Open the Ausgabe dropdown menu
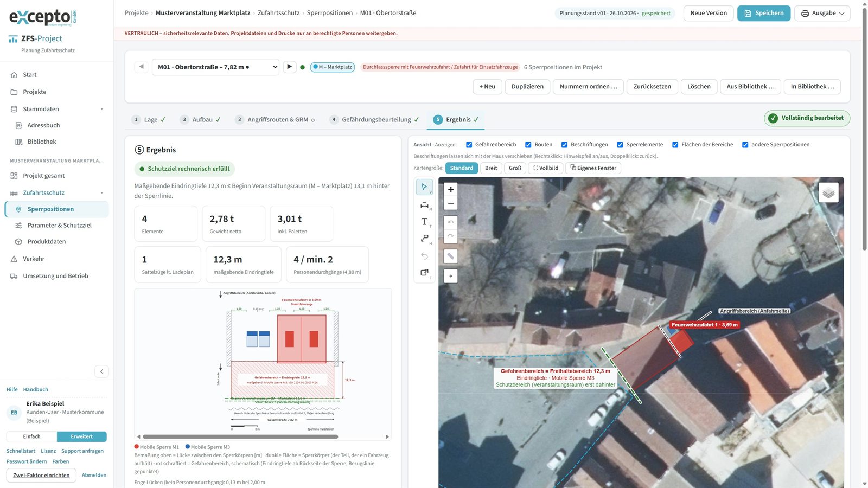 (x=822, y=13)
